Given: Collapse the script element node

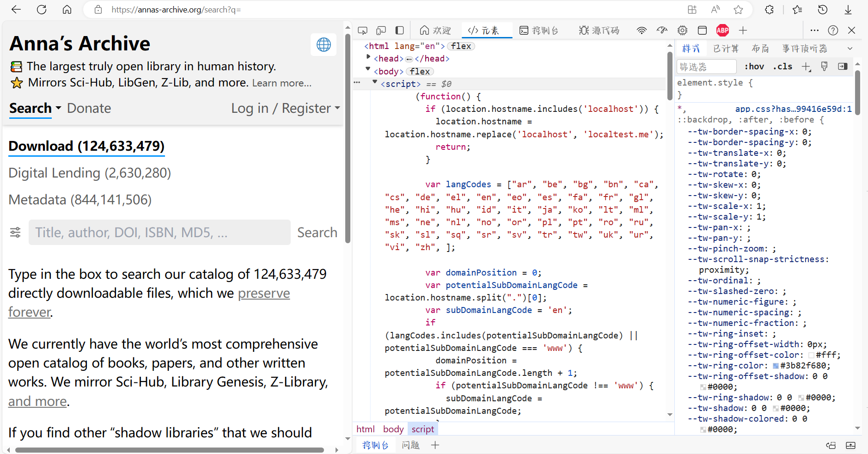Looking at the screenshot, I should pos(375,82).
